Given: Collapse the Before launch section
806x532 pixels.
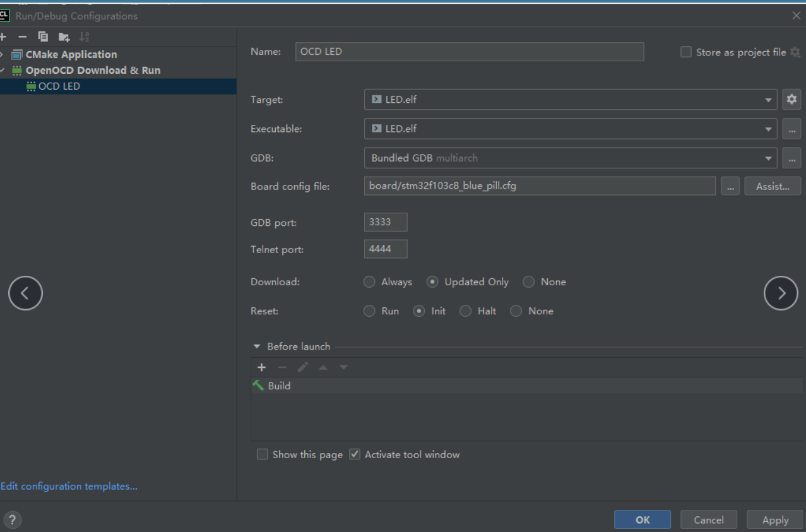Looking at the screenshot, I should click(256, 346).
